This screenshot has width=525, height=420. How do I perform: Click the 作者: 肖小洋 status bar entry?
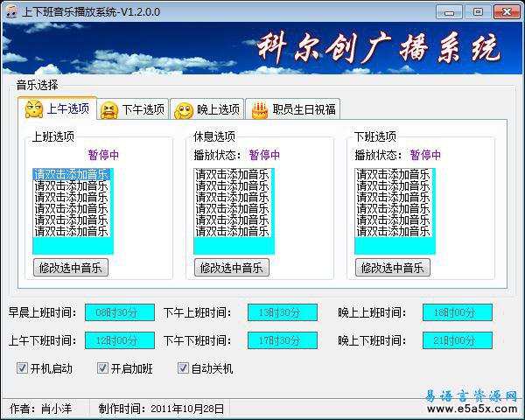(41, 409)
